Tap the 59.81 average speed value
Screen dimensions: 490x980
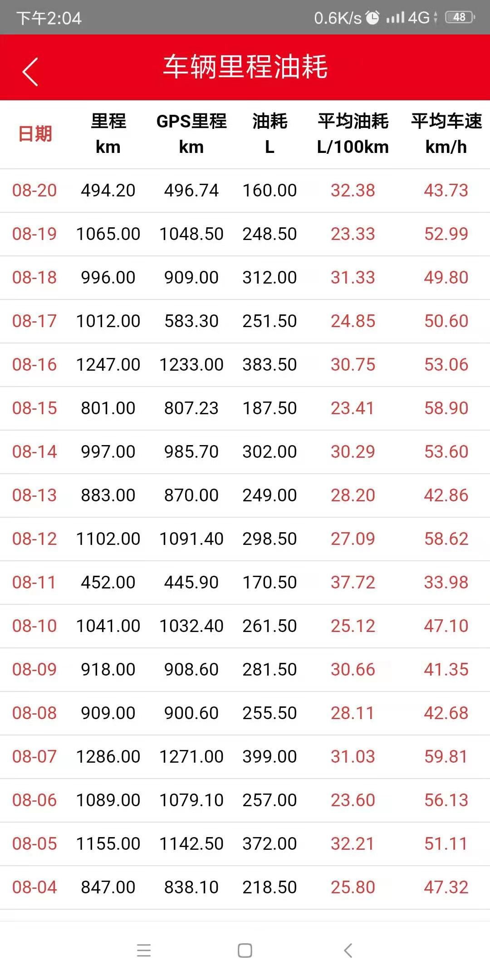[x=446, y=757]
